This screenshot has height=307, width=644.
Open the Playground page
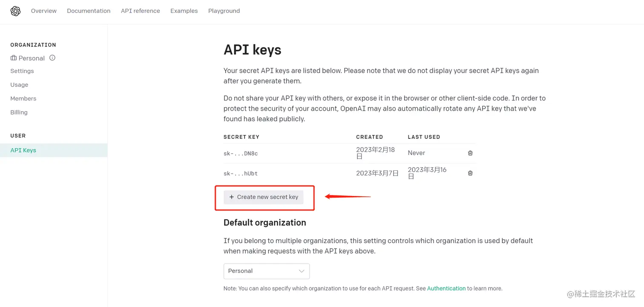click(224, 11)
